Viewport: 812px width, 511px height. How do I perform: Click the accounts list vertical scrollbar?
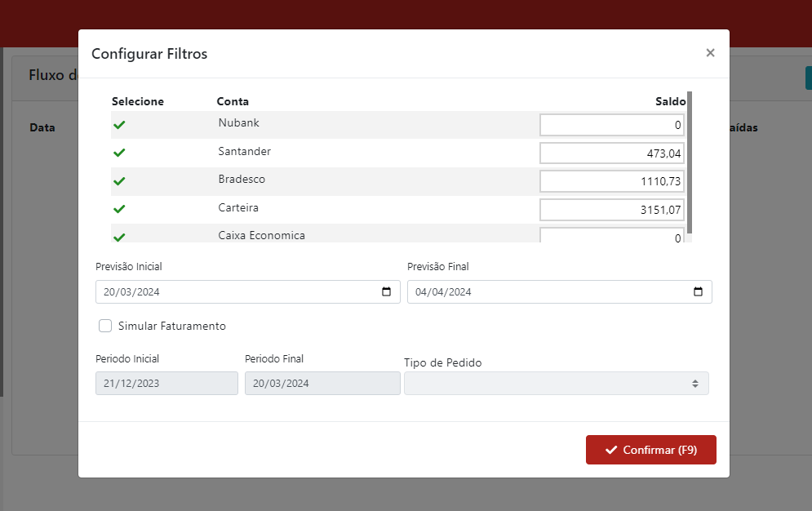(690, 163)
